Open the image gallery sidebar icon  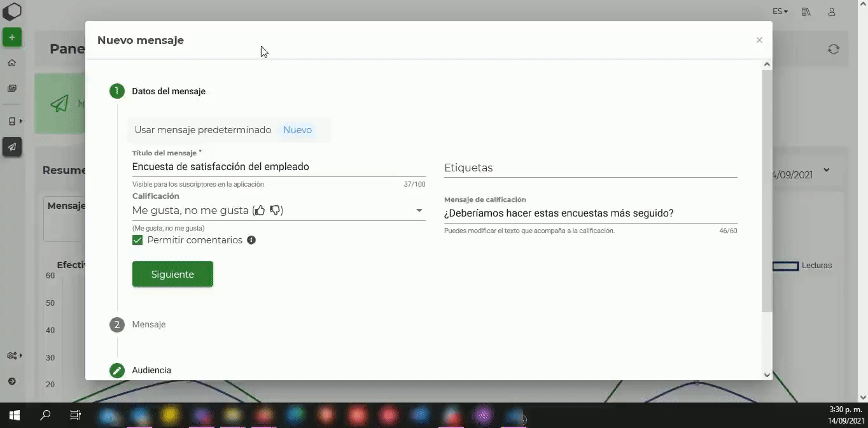pos(11,89)
